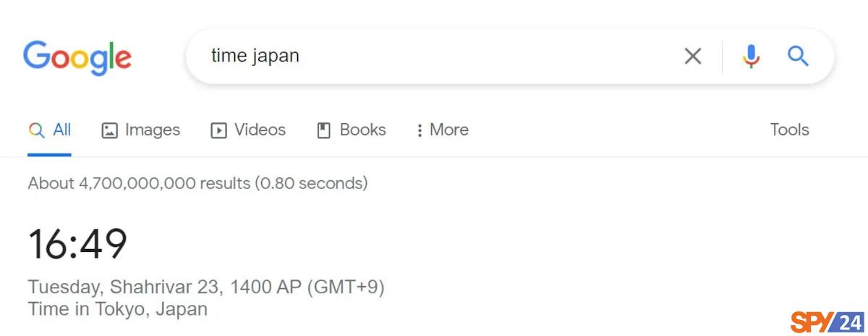This screenshot has width=868, height=336.
Task: Click the picture icon beside Images
Action: pos(109,130)
